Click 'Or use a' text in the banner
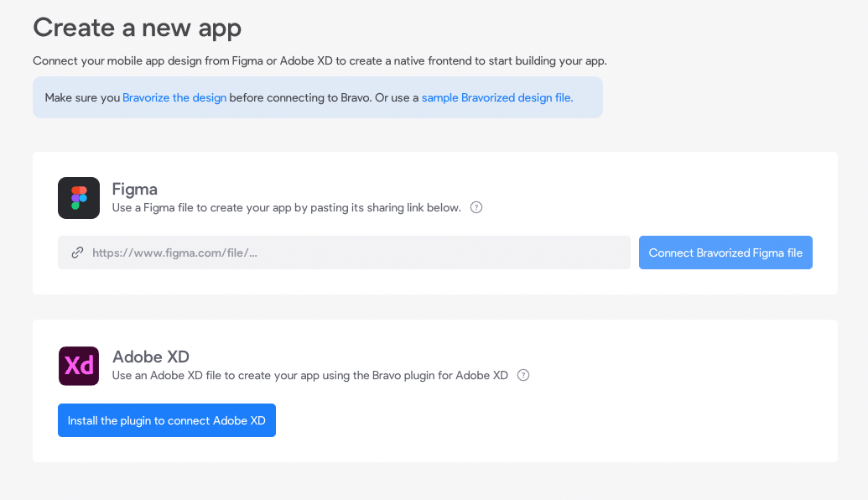Image resolution: width=868 pixels, height=500 pixels. (397, 97)
